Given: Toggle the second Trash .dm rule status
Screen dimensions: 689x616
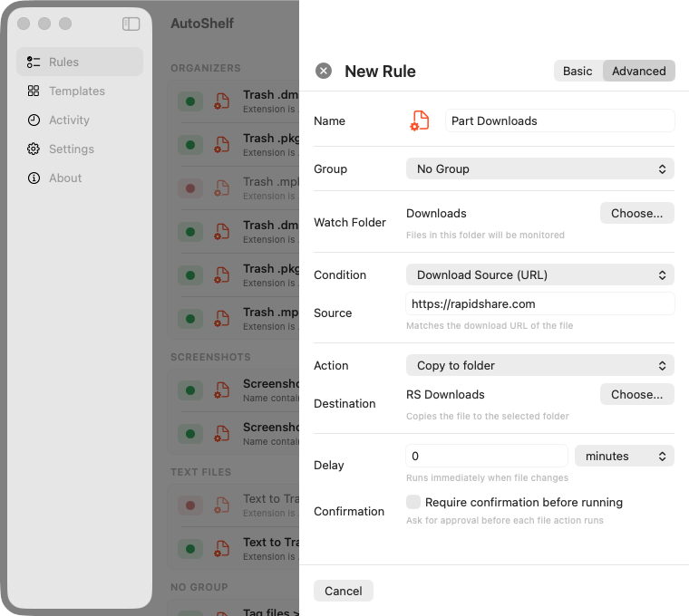Looking at the screenshot, I should [190, 232].
